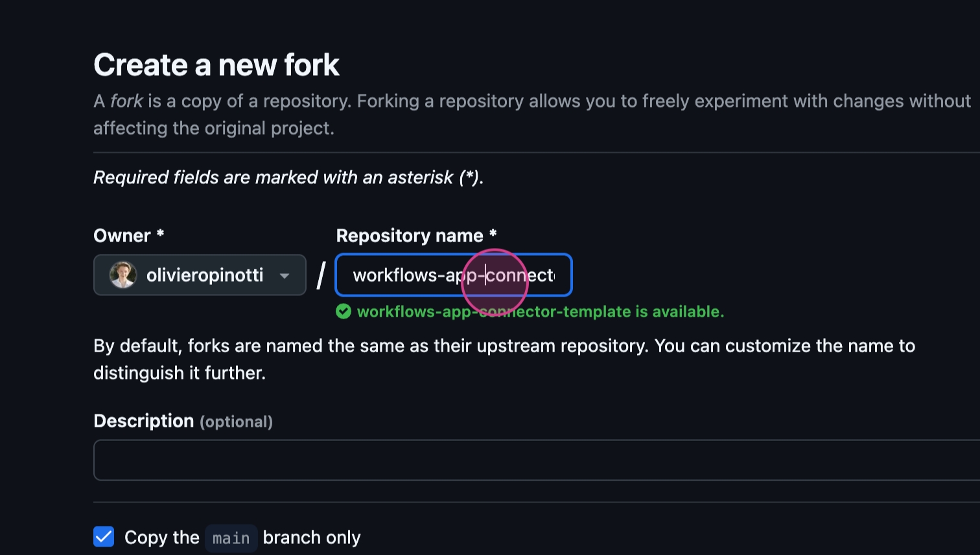Open the olivieropinotti owner dropdown
980x555 pixels.
click(204, 275)
